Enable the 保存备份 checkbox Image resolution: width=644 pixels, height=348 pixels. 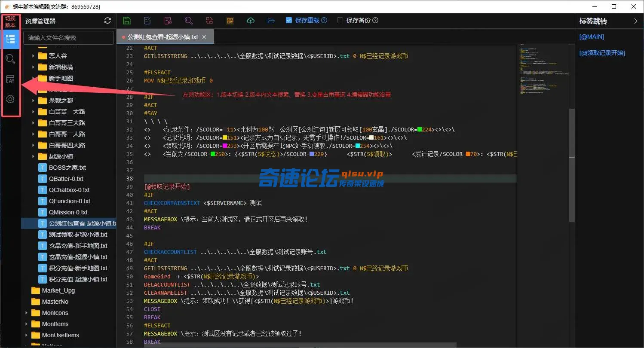(340, 20)
